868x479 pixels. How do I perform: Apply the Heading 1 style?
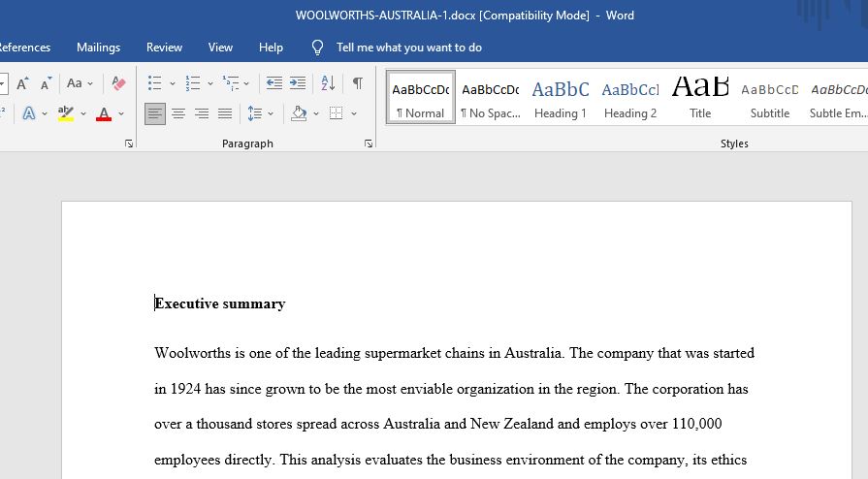coord(561,98)
